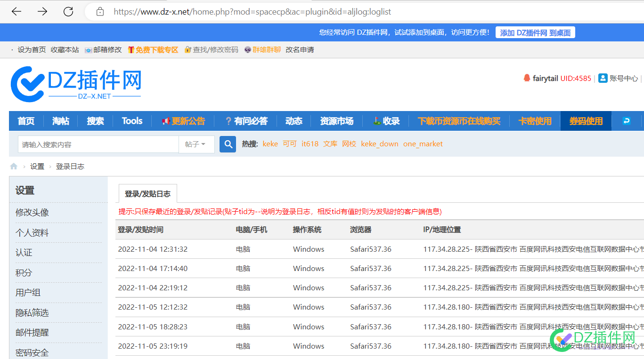Click the home icon in the breadcrumb
Image resolution: width=644 pixels, height=359 pixels.
click(x=14, y=166)
